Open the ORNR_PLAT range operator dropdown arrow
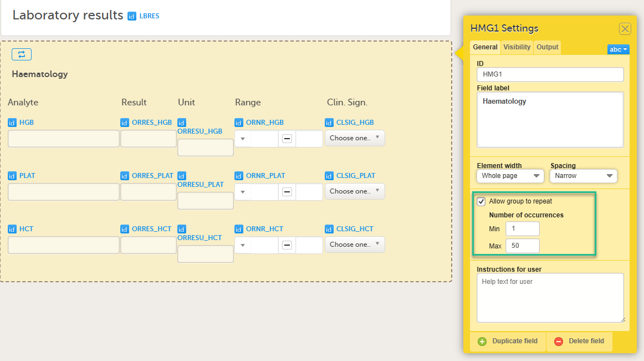Screen dimensions: 644x361 pos(242,192)
